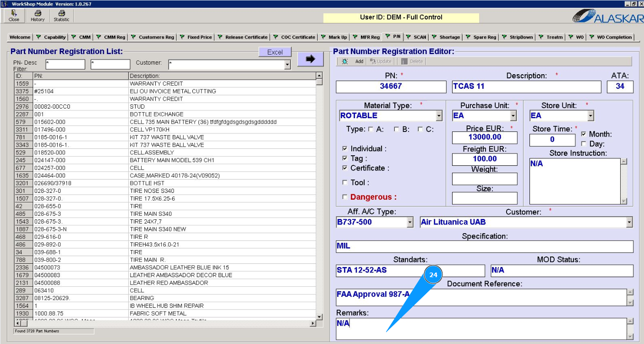Expand the Customer dropdown in editor
The height and width of the screenshot is (344, 644).
(629, 223)
